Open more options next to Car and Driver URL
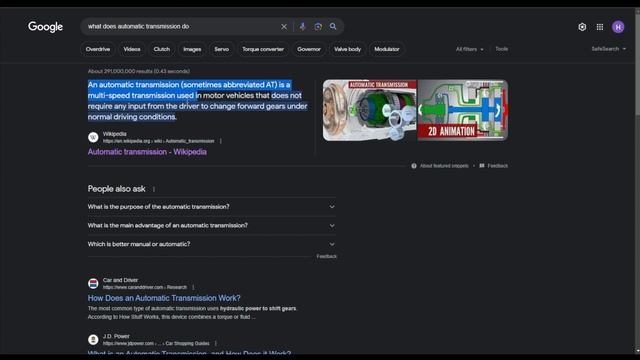The image size is (640, 360). click(x=193, y=287)
